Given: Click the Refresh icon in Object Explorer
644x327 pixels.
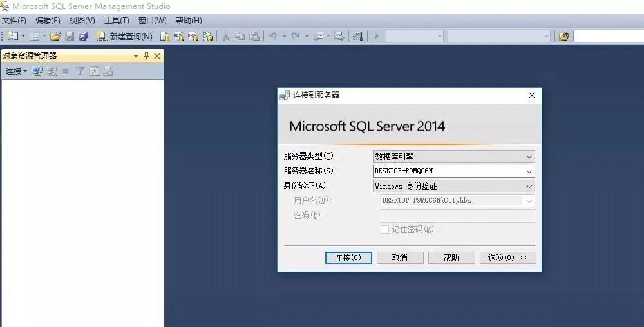Looking at the screenshot, I should [x=94, y=71].
